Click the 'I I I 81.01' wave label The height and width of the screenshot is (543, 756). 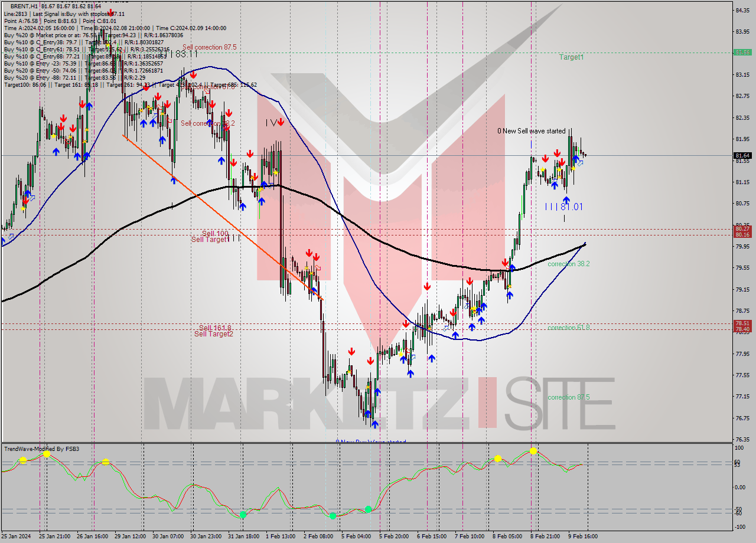pos(563,207)
